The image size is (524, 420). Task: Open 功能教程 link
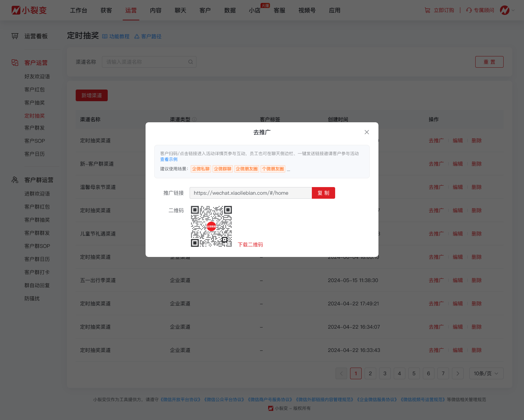pyautogui.click(x=116, y=36)
